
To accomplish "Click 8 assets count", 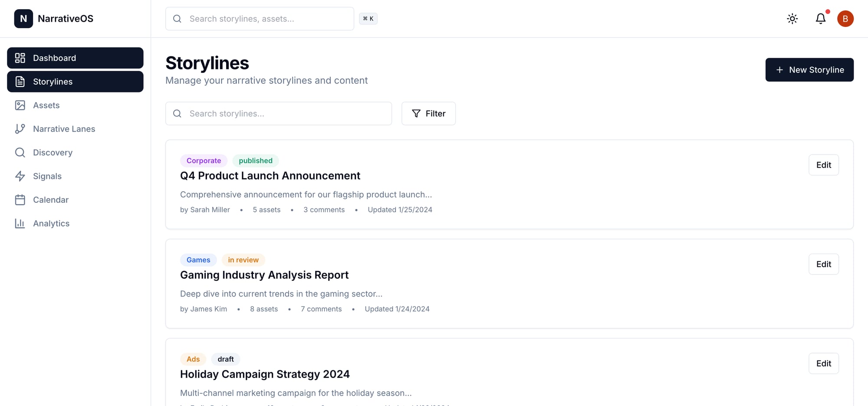I will 264,309.
